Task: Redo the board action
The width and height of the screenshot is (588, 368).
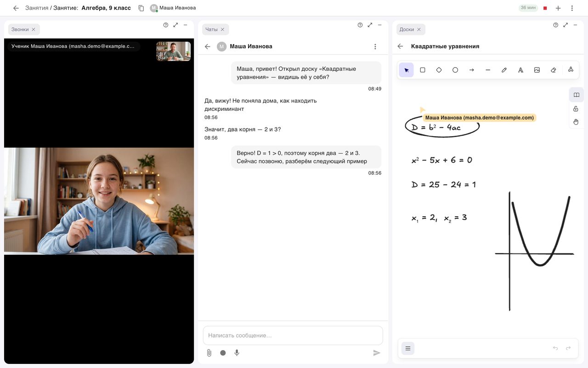Action: [568, 348]
